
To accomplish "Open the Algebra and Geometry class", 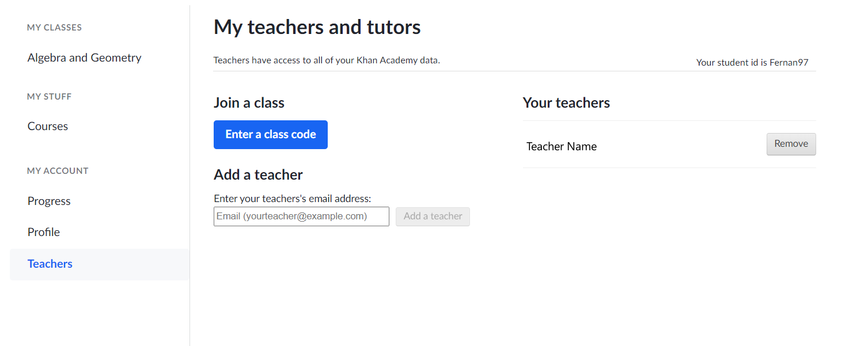I will pyautogui.click(x=84, y=58).
